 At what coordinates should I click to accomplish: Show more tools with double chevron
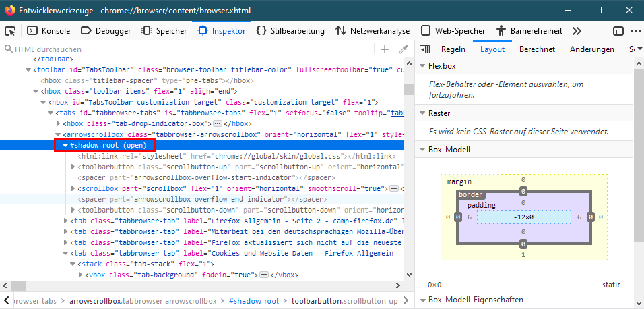coord(577,31)
